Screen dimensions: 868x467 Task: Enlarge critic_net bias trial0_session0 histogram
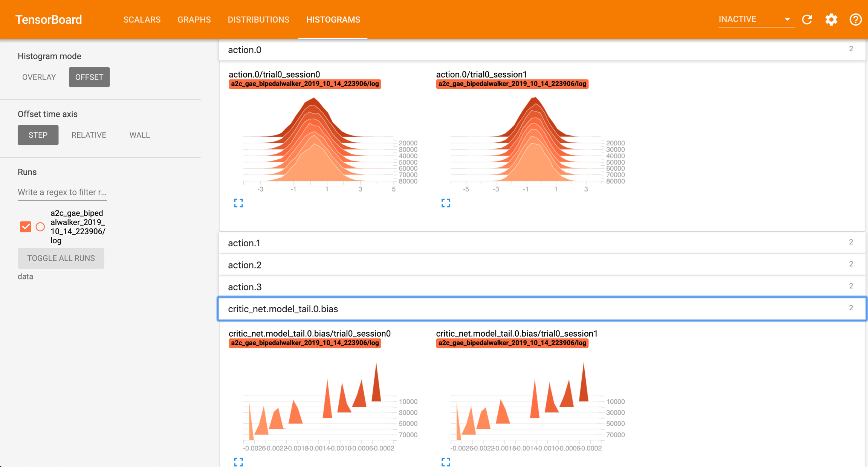(x=238, y=462)
